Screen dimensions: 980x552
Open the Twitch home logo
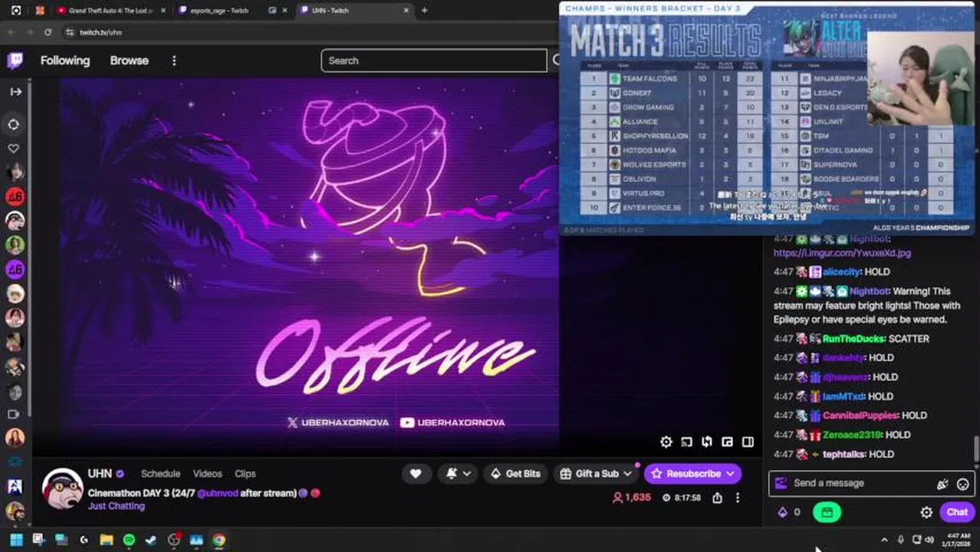point(15,61)
